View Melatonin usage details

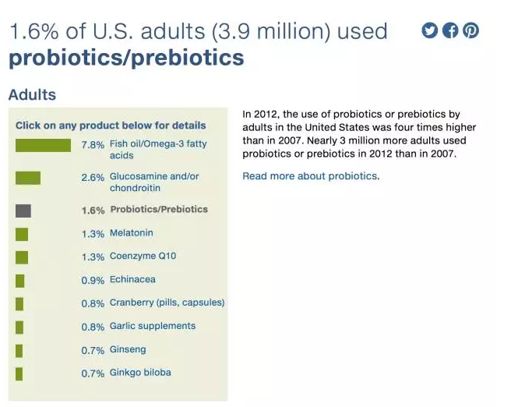[x=132, y=233]
